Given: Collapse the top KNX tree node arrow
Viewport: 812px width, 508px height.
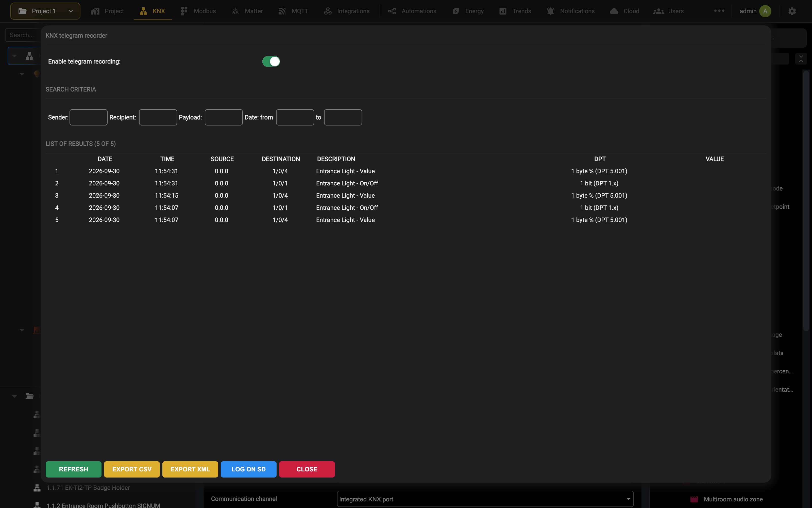Looking at the screenshot, I should tap(14, 56).
